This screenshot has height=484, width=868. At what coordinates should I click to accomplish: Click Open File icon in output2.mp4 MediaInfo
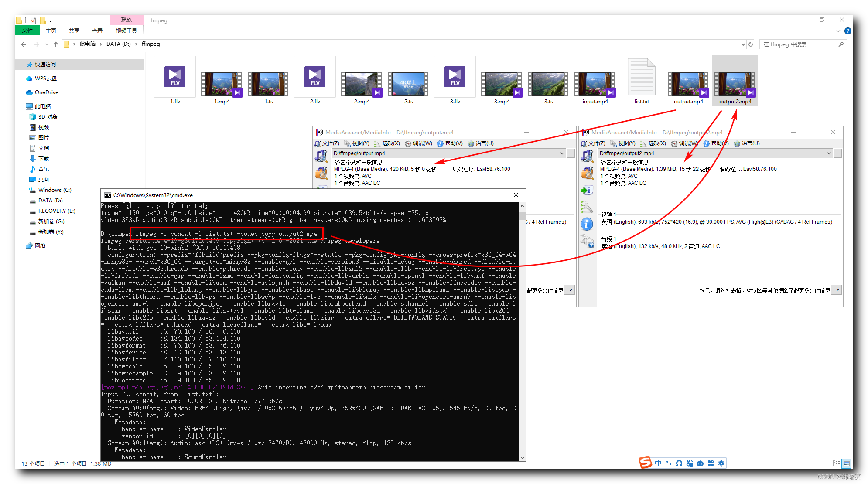click(x=587, y=156)
